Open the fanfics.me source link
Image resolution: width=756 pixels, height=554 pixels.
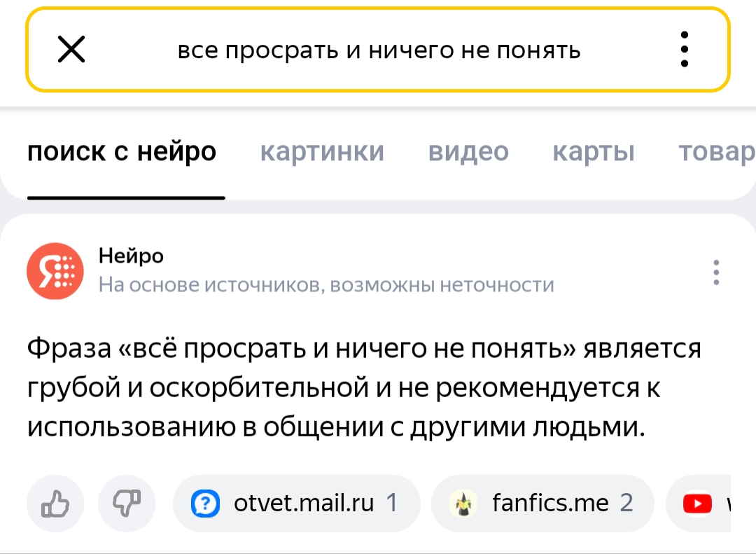tap(543, 504)
